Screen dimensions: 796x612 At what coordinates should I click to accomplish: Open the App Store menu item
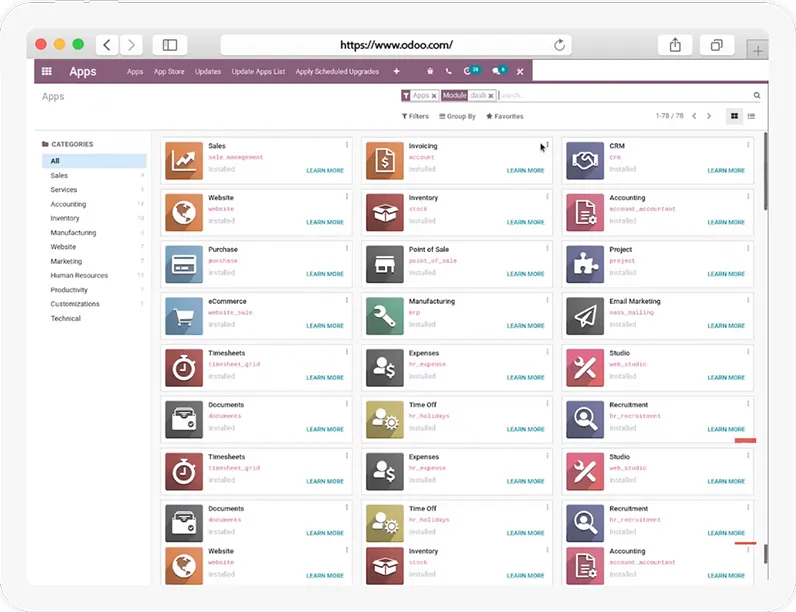[169, 72]
